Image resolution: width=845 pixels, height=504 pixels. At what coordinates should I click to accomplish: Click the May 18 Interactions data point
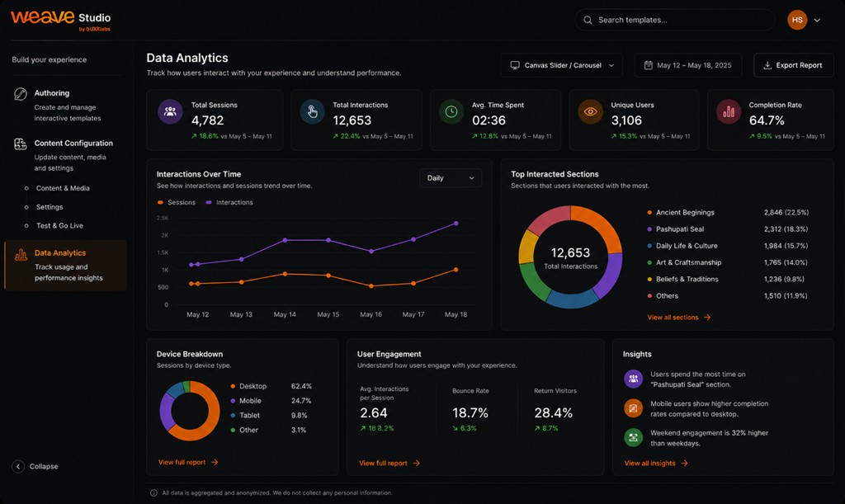click(456, 223)
